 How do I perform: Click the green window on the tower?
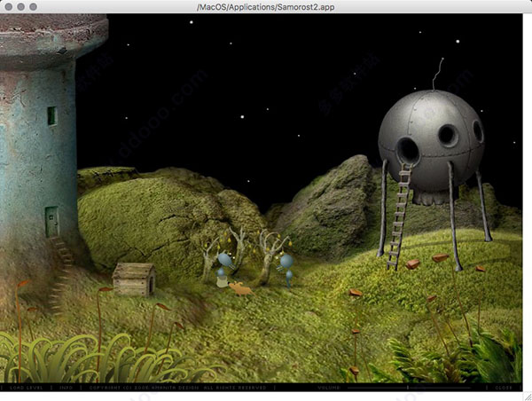(52, 116)
